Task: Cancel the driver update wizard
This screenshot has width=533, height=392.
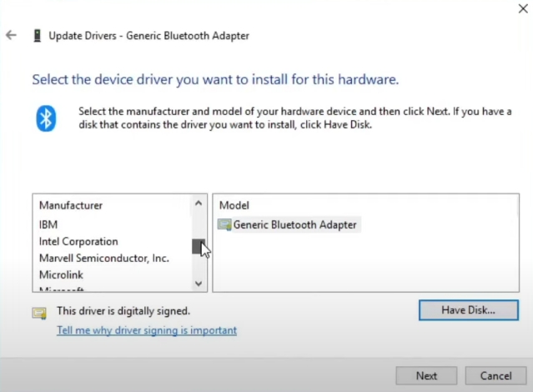Action: point(495,375)
